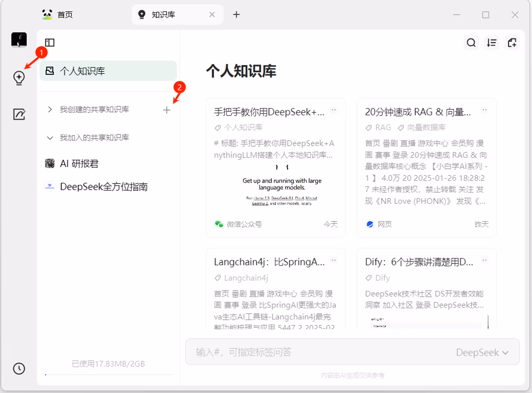Click the panda icon on 首页 tab
This screenshot has height=393, width=532.
coord(47,15)
